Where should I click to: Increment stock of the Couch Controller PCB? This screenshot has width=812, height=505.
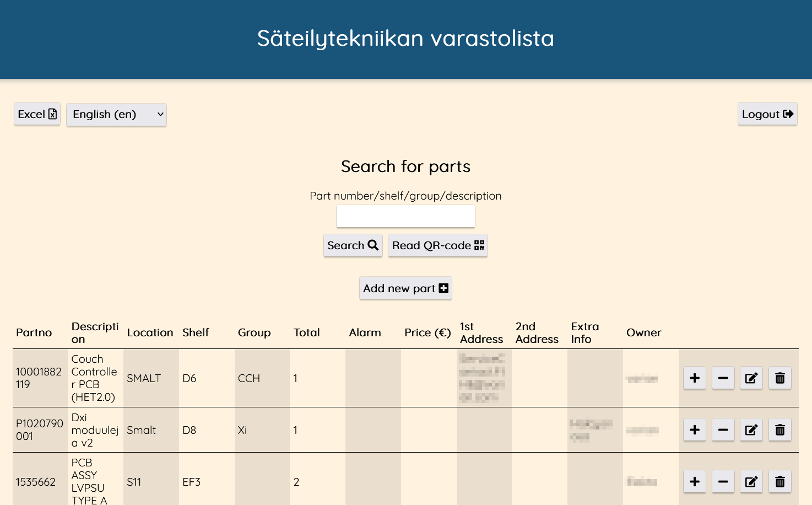(694, 378)
